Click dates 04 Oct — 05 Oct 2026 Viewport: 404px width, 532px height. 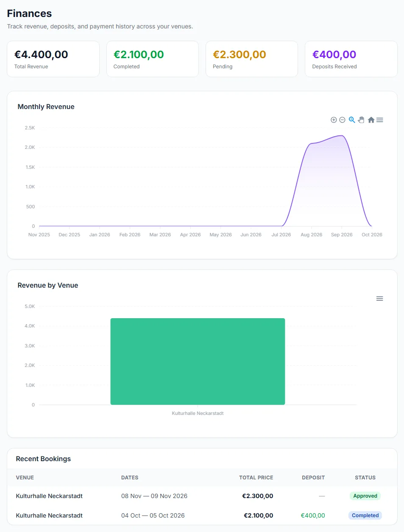pyautogui.click(x=153, y=515)
